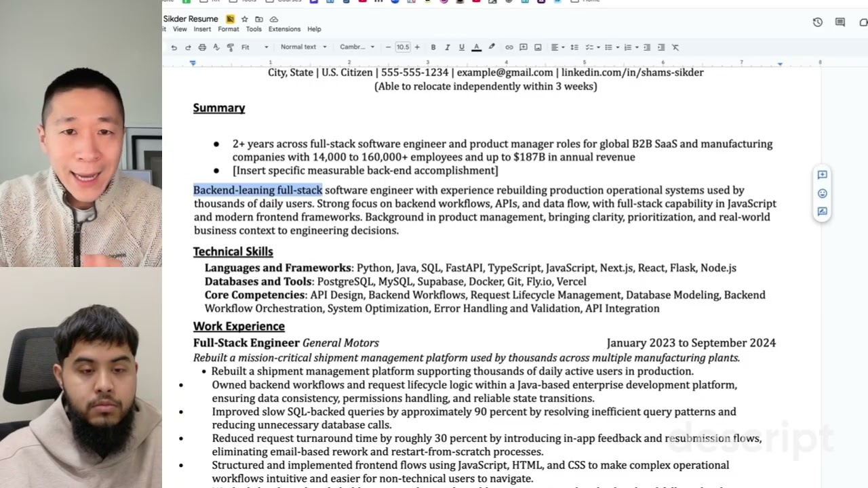868x488 pixels.
Task: Open the text alignment options
Action: (557, 47)
